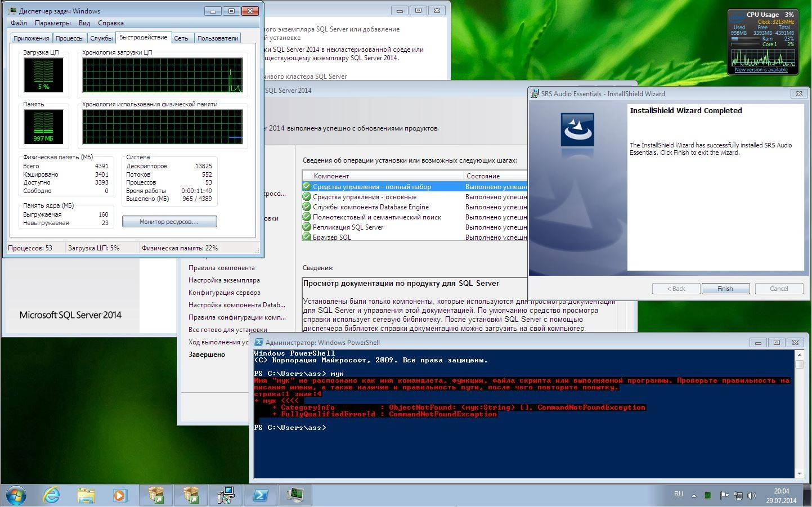The width and height of the screenshot is (812, 507).
Task: Click the Монитор ресурсов button
Action: point(169,222)
